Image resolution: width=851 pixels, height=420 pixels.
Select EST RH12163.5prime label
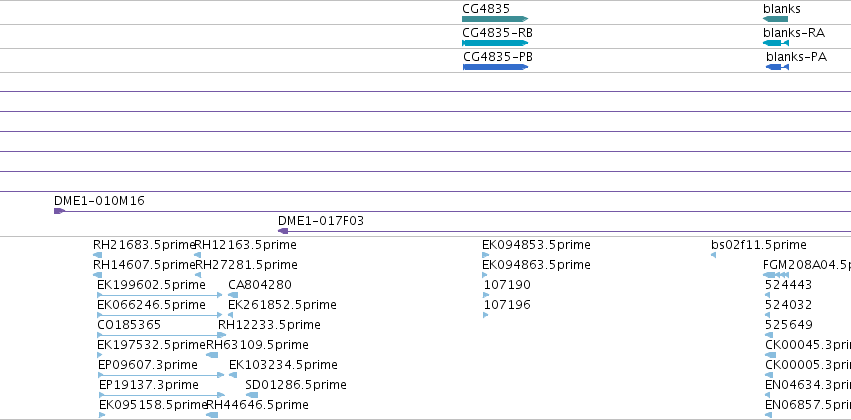[x=245, y=245]
